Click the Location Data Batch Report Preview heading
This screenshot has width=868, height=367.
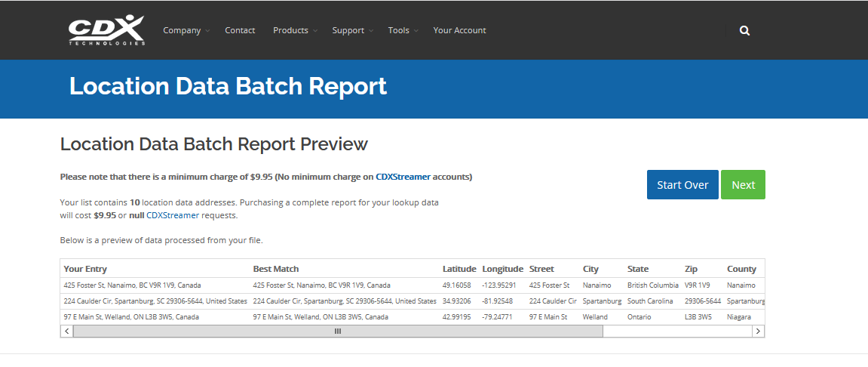(213, 144)
